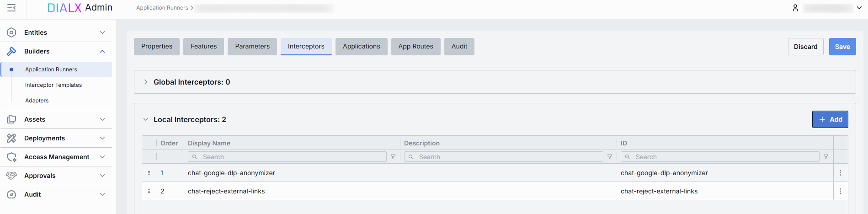Open actions menu for chat-google-dlp-anonymizer row
This screenshot has width=868, height=214.
tap(840, 173)
